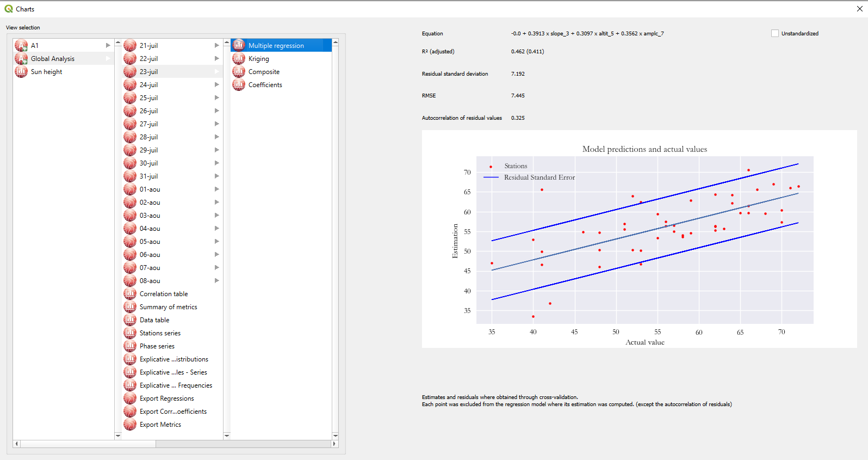868x460 pixels.
Task: Click the Correlation table icon
Action: click(130, 294)
